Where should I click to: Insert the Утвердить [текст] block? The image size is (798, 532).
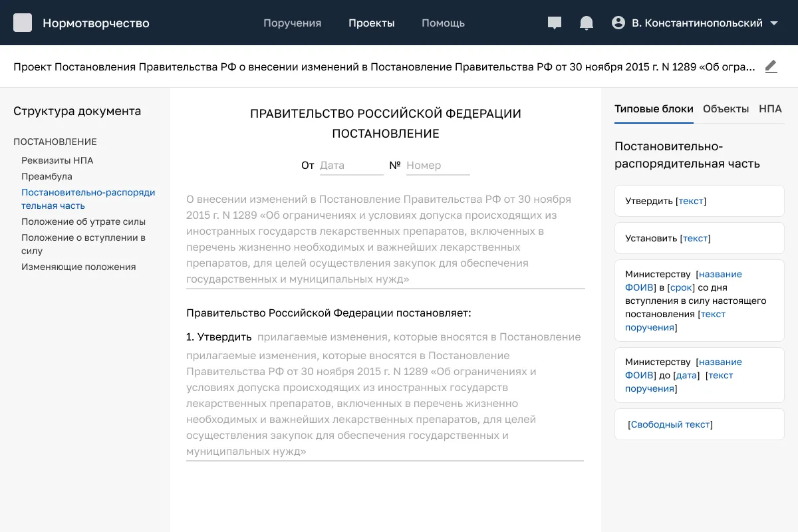pos(700,201)
